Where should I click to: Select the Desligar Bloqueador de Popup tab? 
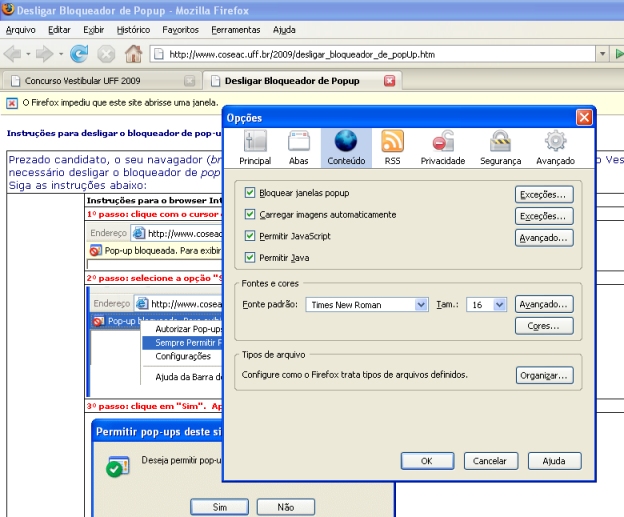pos(302,81)
